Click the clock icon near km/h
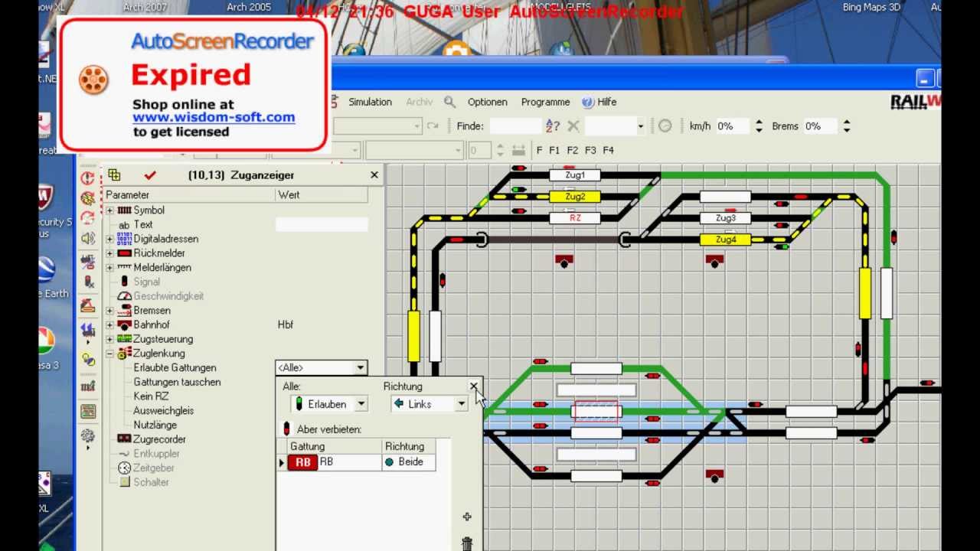This screenshot has width=980, height=551. [x=665, y=126]
